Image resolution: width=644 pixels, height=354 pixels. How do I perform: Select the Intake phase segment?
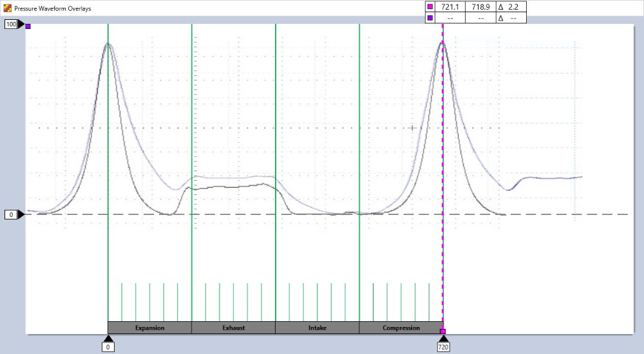coord(317,328)
